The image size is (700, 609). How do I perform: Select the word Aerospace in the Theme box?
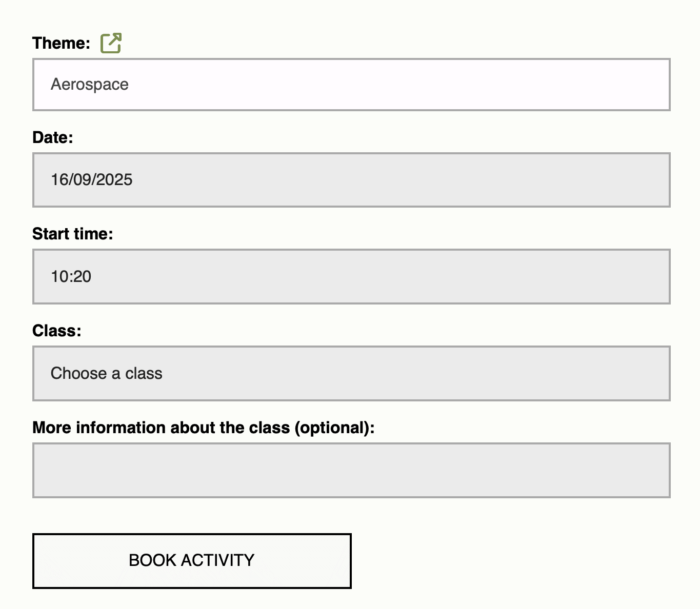point(90,85)
